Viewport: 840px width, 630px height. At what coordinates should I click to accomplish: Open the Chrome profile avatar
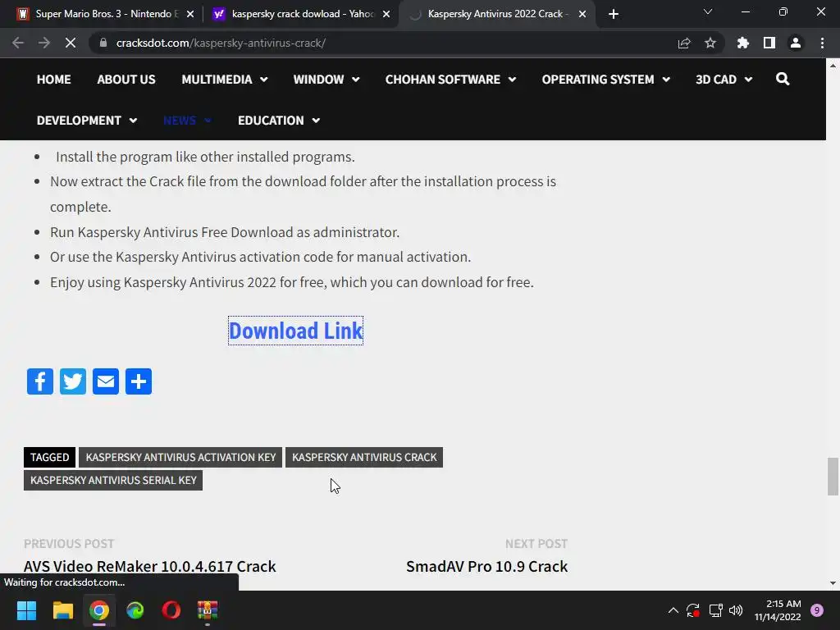coord(796,43)
